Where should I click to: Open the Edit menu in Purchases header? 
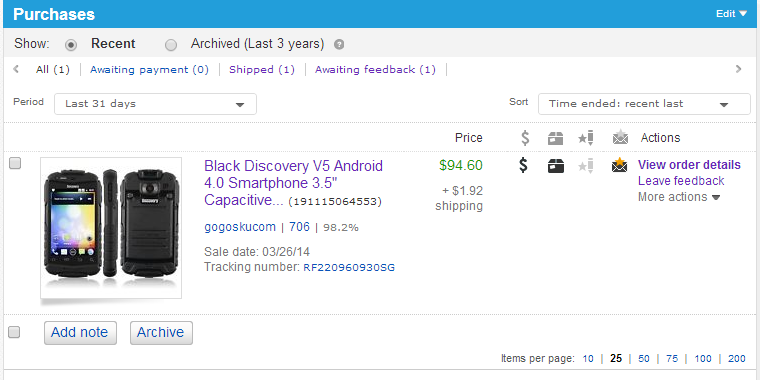pos(731,14)
